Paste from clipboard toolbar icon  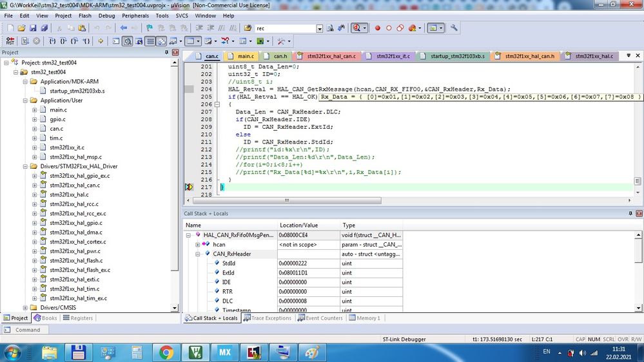pyautogui.click(x=82, y=28)
